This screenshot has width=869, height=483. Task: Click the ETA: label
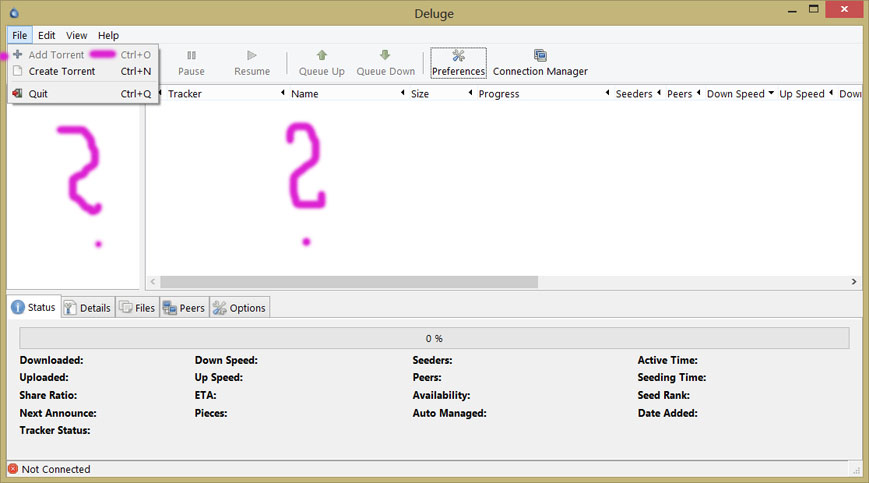206,395
